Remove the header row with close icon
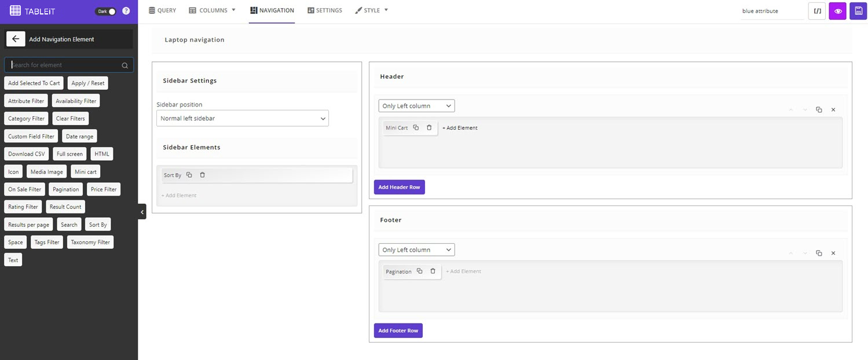 tap(833, 109)
